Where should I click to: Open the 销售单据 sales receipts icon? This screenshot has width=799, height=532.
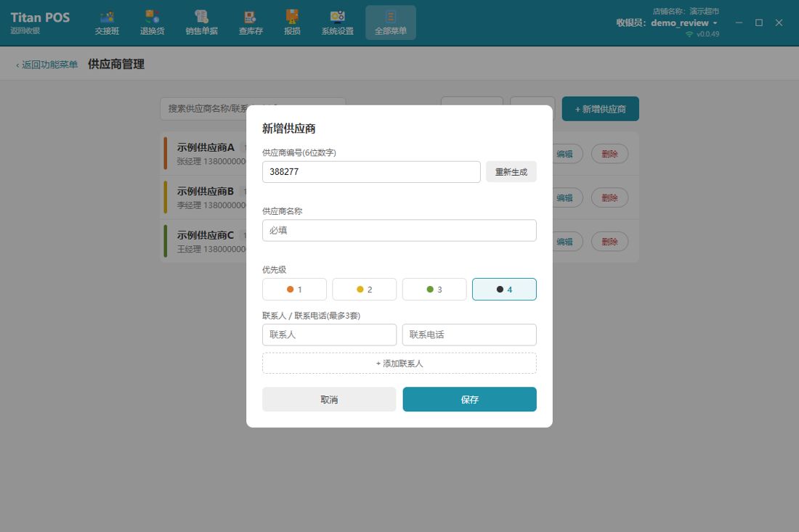[x=201, y=23]
